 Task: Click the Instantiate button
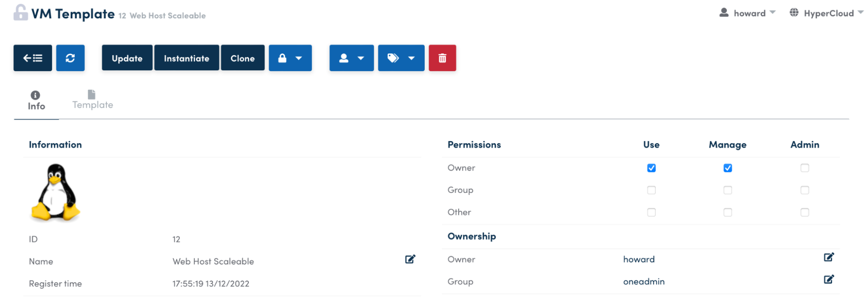(186, 58)
